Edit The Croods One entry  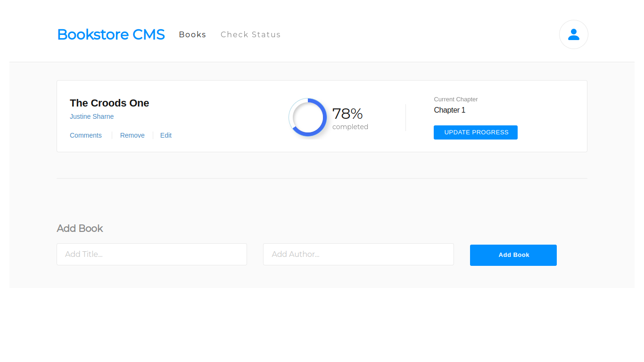click(165, 135)
